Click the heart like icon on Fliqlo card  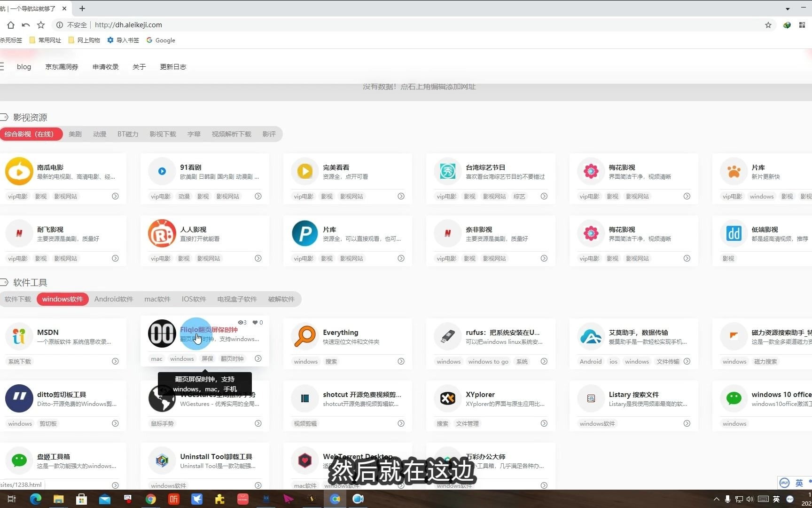point(255,322)
